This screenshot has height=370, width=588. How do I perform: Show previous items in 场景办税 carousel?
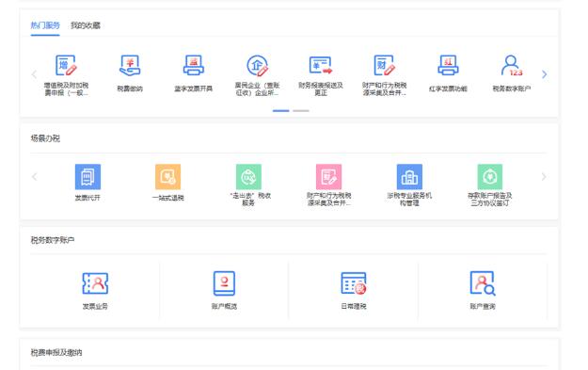(x=34, y=177)
